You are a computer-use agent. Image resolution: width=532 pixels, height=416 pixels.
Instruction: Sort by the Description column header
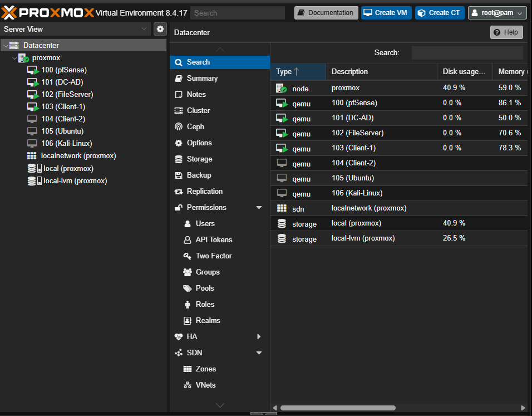pyautogui.click(x=381, y=72)
